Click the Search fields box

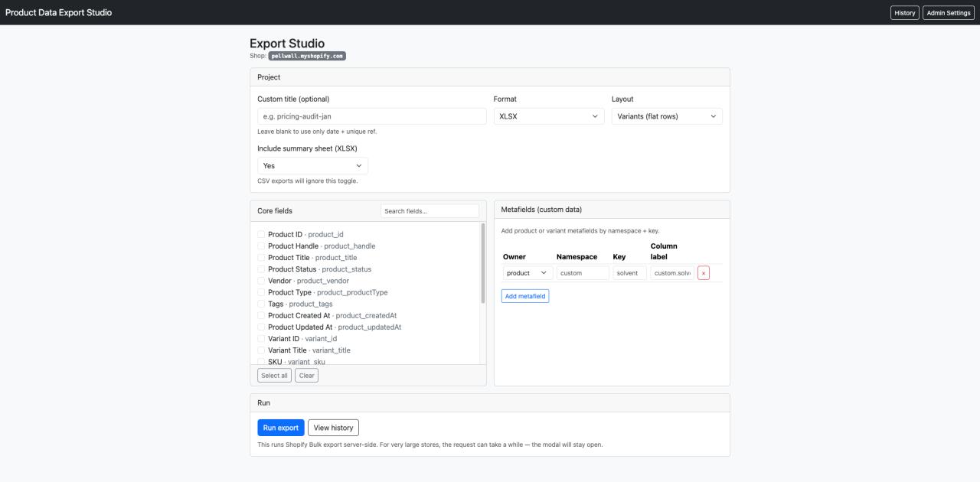click(x=430, y=211)
